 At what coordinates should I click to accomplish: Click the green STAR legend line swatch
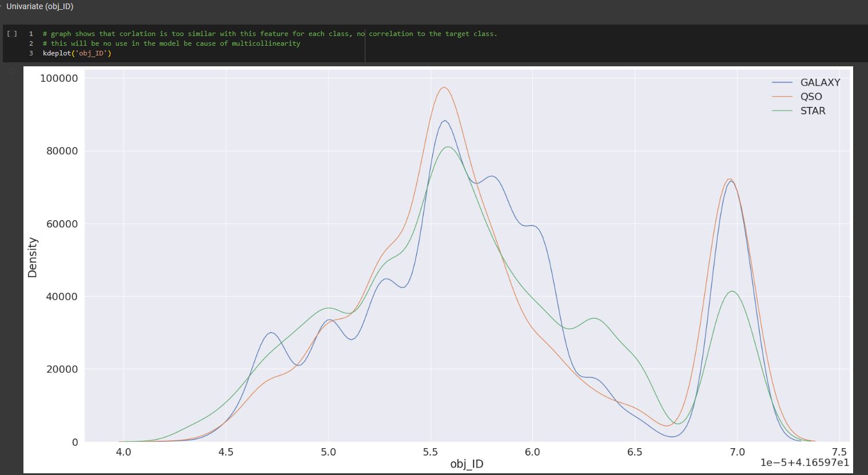(x=782, y=111)
